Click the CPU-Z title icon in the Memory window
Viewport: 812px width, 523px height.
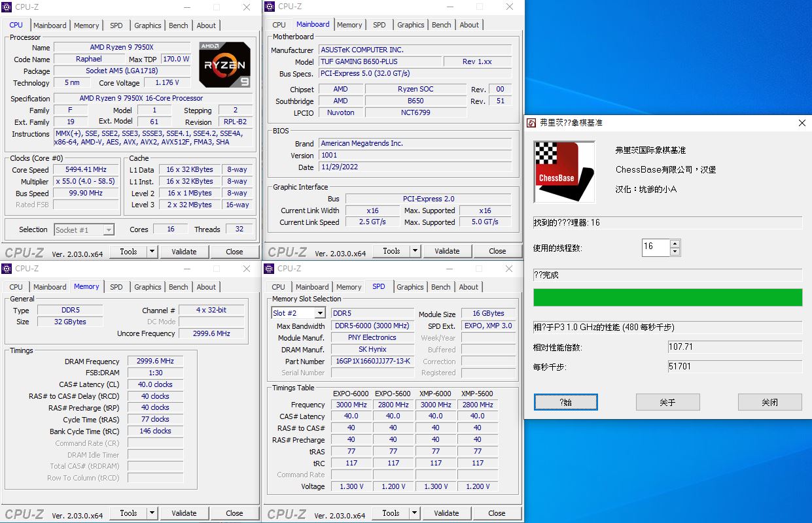pos(7,269)
